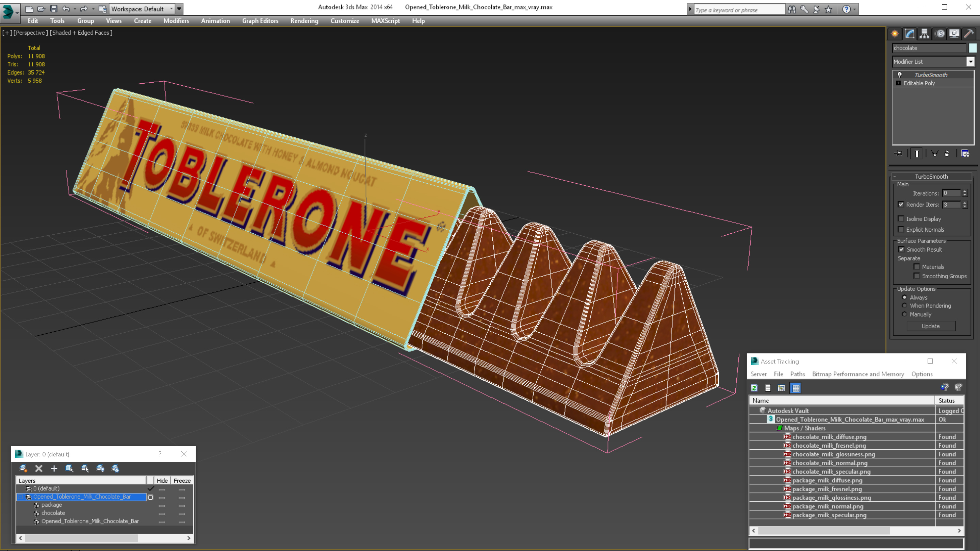Viewport: 980px width, 551px height.
Task: Click the Refresh icon in the Asset Tracking toolbar
Action: point(754,388)
